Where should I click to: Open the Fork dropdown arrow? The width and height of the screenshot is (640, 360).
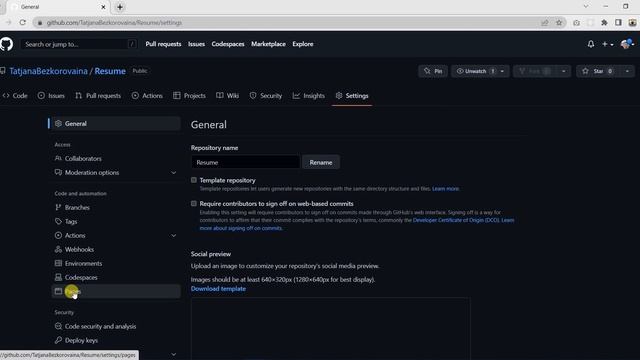point(563,71)
